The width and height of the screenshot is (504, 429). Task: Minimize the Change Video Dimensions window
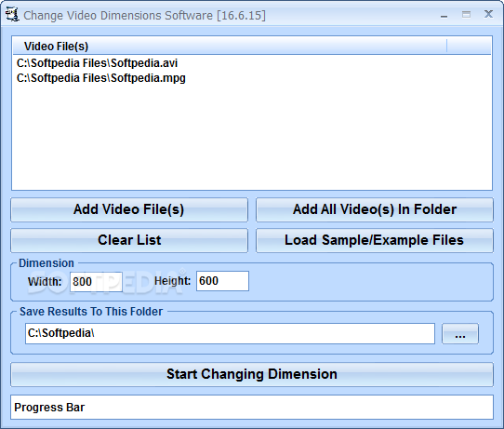click(x=444, y=15)
